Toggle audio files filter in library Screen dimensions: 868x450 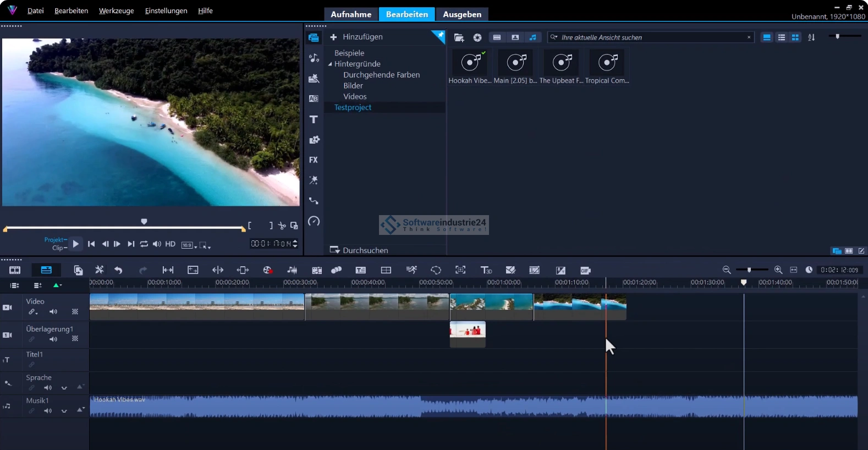[532, 37]
